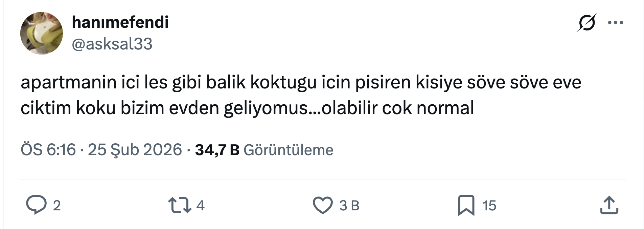
Task: Click the phrase olabilir cok normal
Action: pyautogui.click(x=397, y=108)
